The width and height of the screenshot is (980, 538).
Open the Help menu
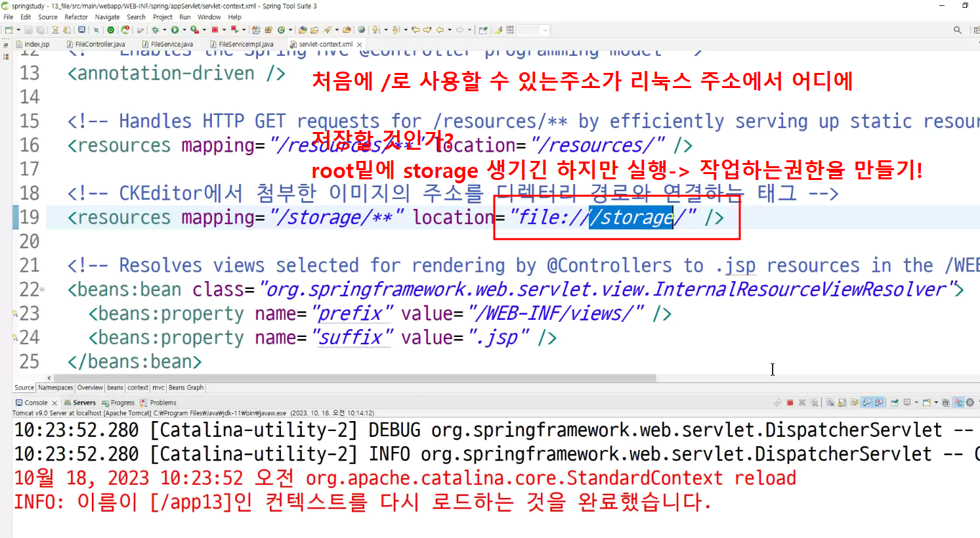click(234, 17)
